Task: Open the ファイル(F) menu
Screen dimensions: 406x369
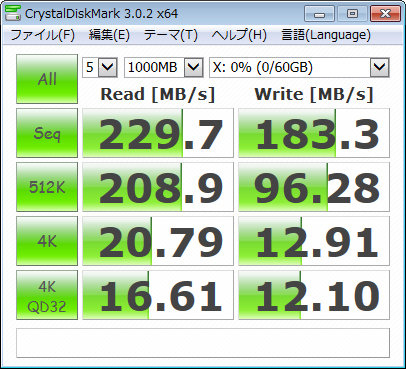Action: click(43, 35)
